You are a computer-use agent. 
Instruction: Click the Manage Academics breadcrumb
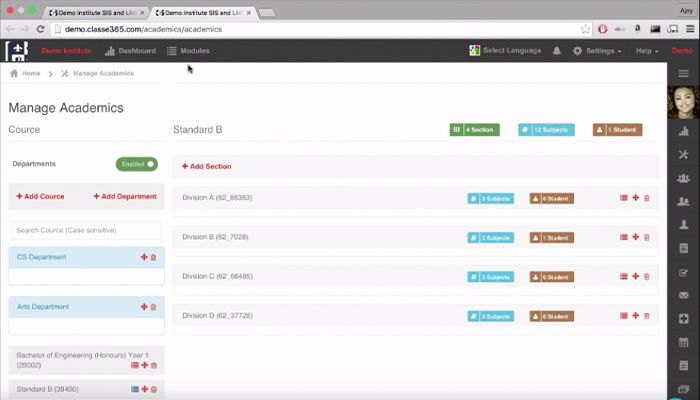97,73
